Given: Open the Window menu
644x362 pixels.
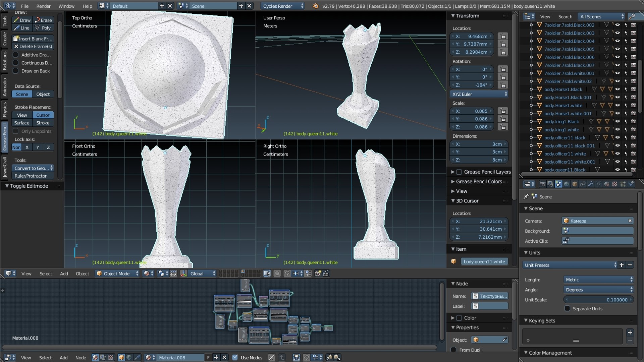Looking at the screenshot, I should click(66, 6).
